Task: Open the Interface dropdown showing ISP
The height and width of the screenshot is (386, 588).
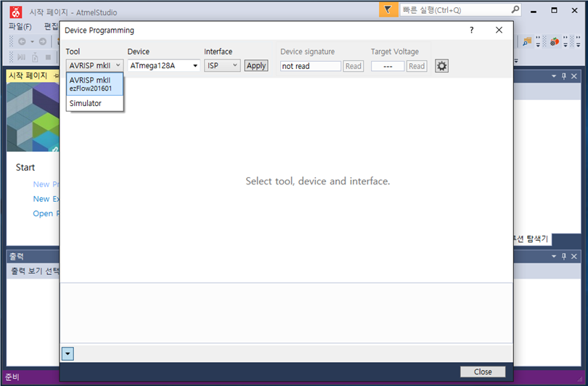Action: click(x=222, y=65)
